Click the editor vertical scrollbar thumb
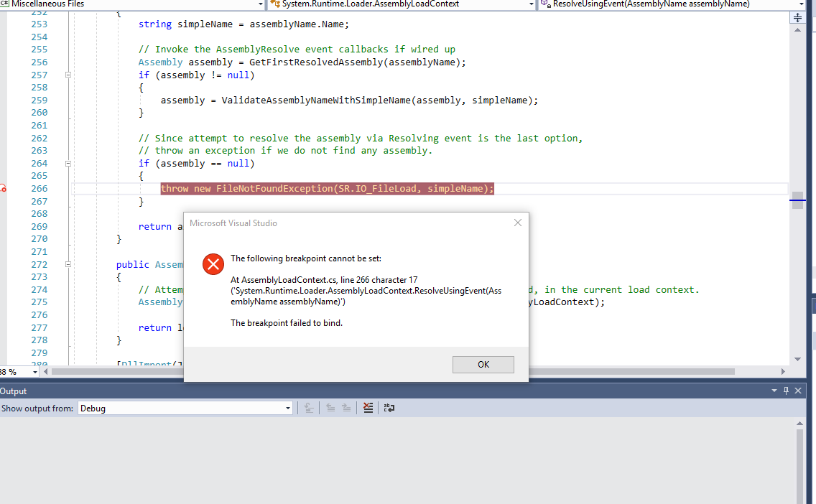This screenshot has width=816, height=504. pos(797,200)
